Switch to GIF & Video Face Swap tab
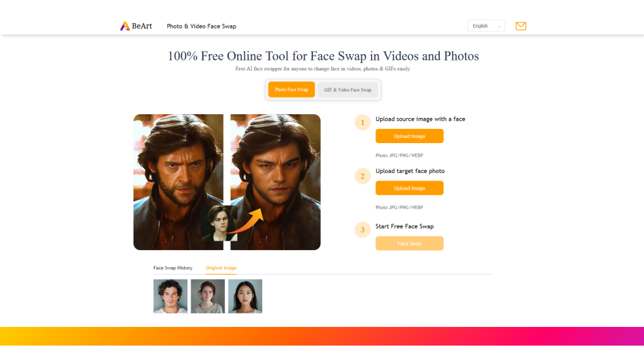Screen dimensions: 644x363 tap(348, 90)
